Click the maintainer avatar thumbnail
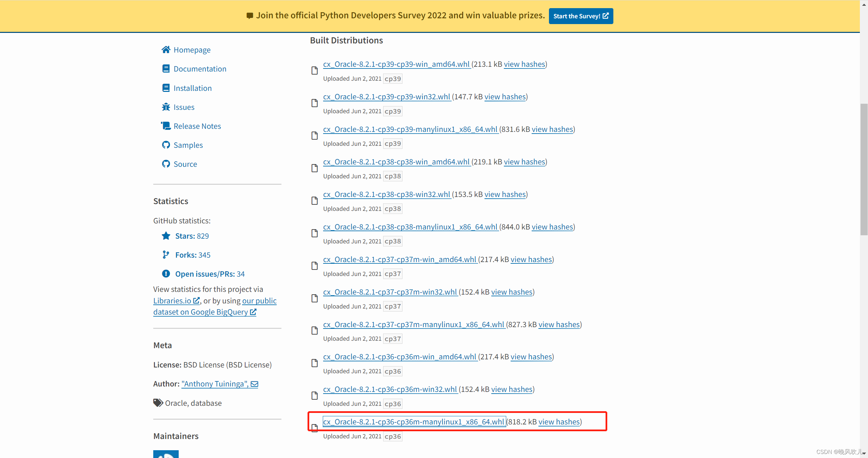This screenshot has height=458, width=868. pyautogui.click(x=166, y=454)
